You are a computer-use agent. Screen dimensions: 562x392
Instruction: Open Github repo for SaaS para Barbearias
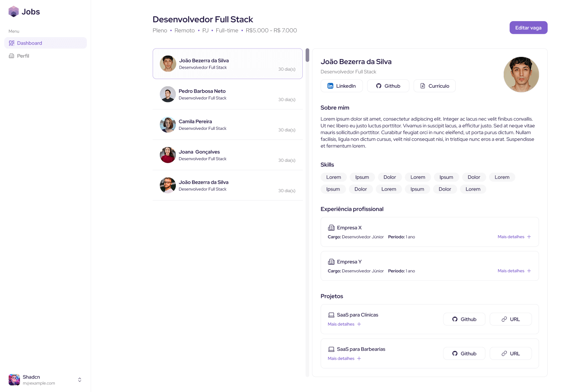pyautogui.click(x=464, y=354)
